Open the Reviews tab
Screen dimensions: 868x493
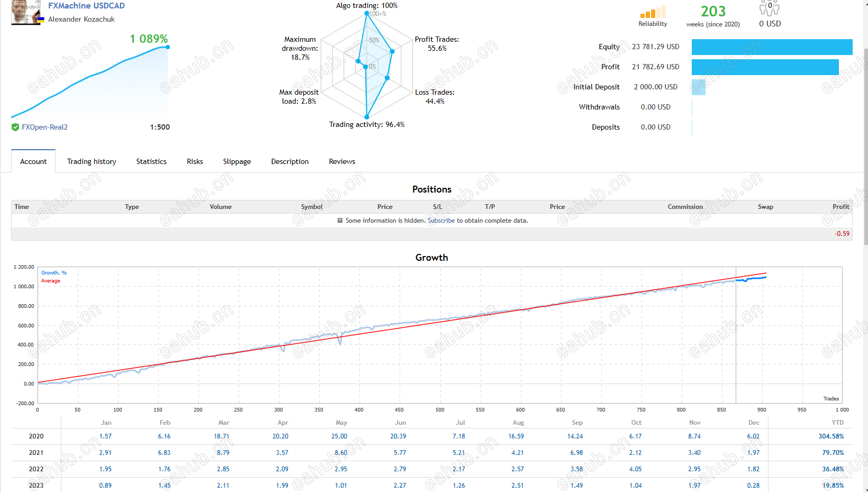pos(342,161)
